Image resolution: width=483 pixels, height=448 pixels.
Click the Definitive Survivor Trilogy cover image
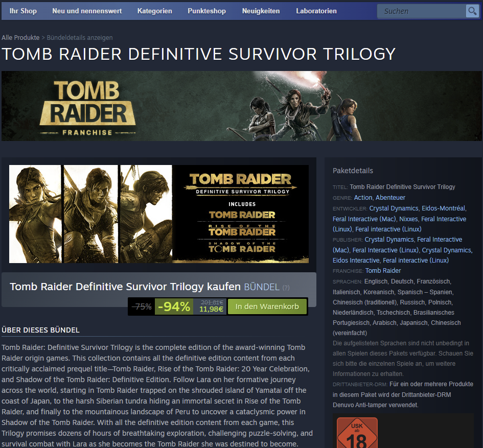click(x=159, y=214)
